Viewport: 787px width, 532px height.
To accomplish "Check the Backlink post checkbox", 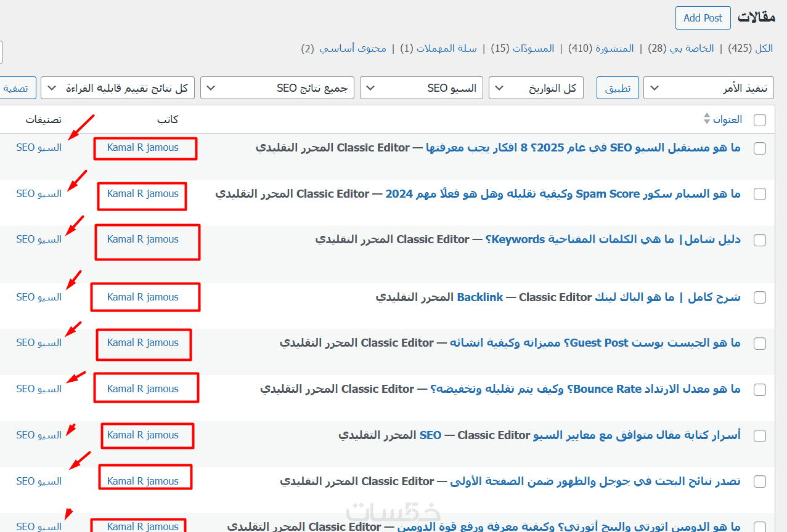I will (x=760, y=298).
